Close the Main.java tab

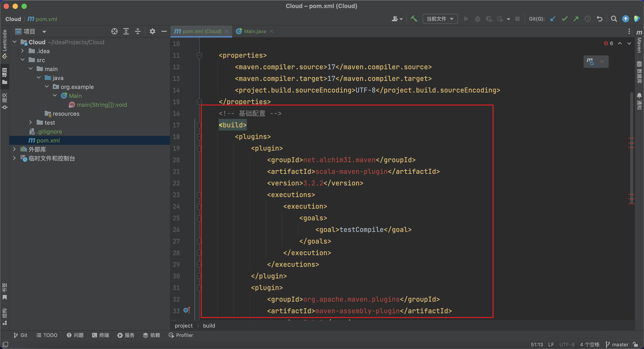tap(271, 31)
